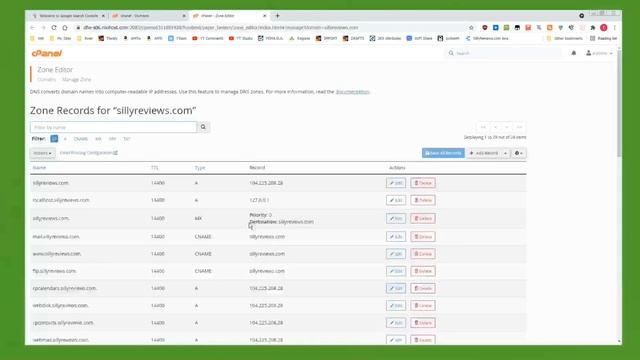Open the notifications bell in cPanel header
Viewport: 640px width, 360px height.
573,53
